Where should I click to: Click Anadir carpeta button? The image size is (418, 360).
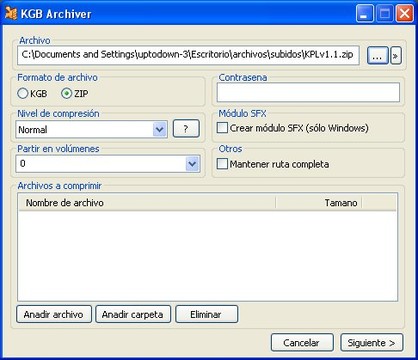tap(133, 314)
